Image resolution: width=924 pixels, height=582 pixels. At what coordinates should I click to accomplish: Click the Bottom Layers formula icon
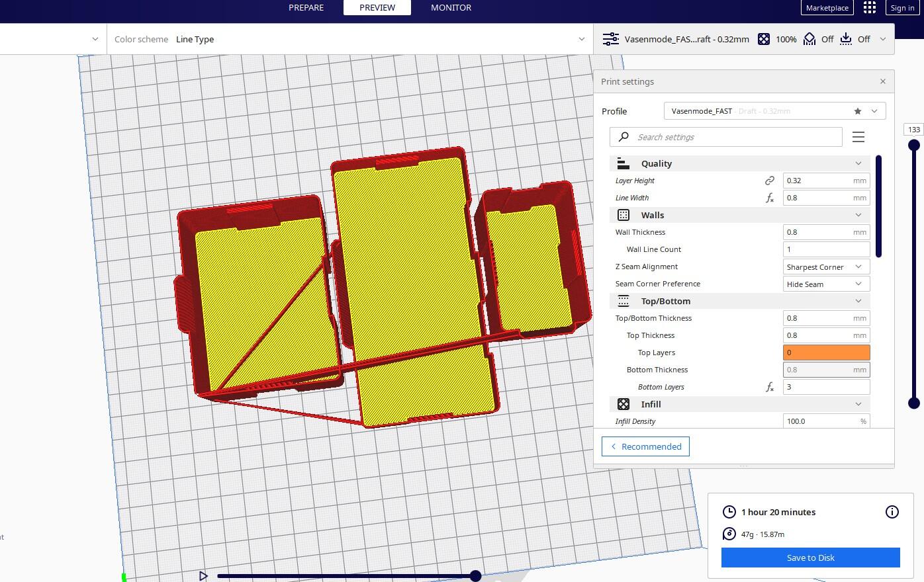(x=769, y=387)
